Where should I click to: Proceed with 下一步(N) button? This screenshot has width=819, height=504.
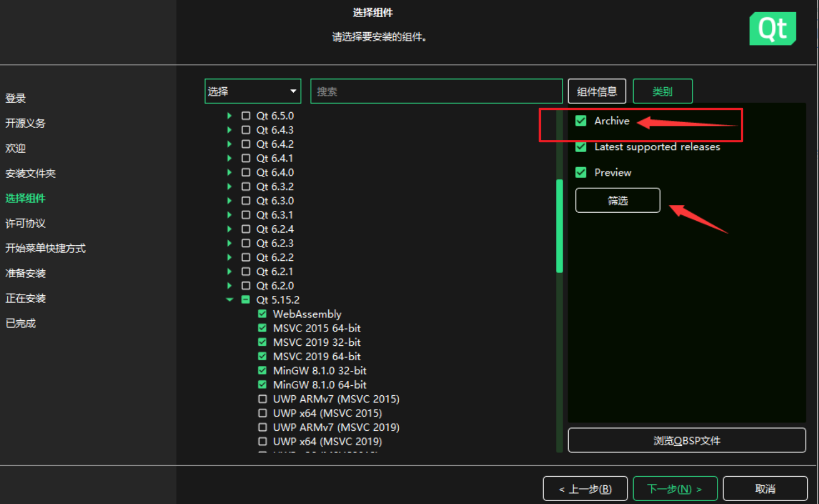[x=675, y=489]
